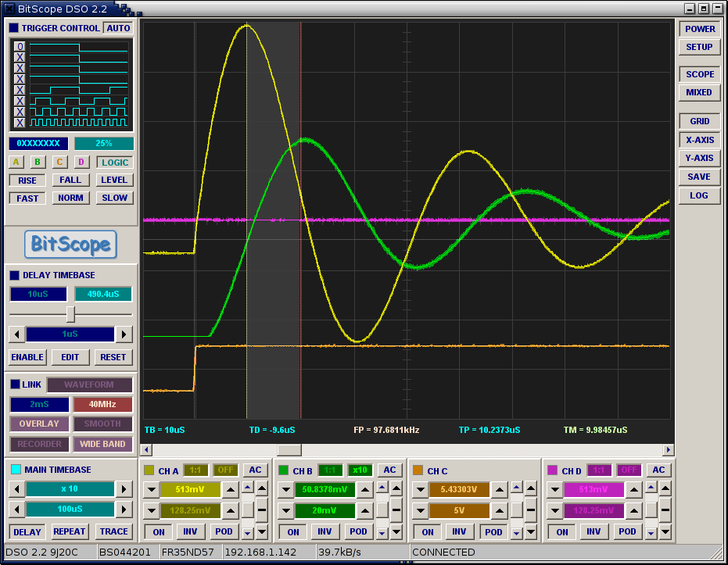Click the CH C orange channel indicator

418,470
